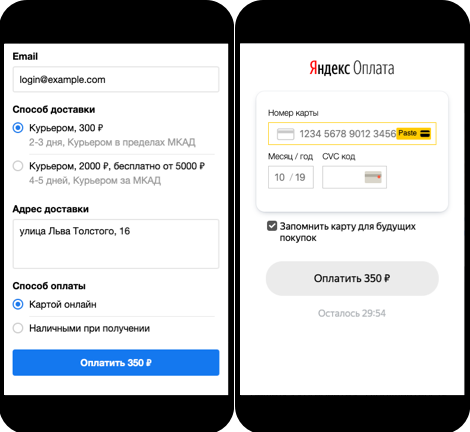The image size is (470, 432).
Task: Select Курьером, 2000 ₽ delivery option
Action: coord(18,166)
